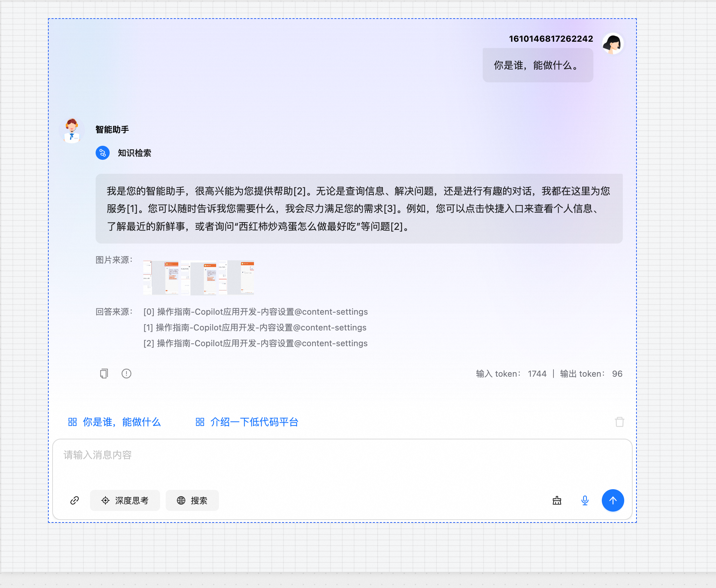Select the suggested prompt 你是谁，能做什么
Image resolution: width=716 pixels, height=588 pixels.
tap(115, 422)
